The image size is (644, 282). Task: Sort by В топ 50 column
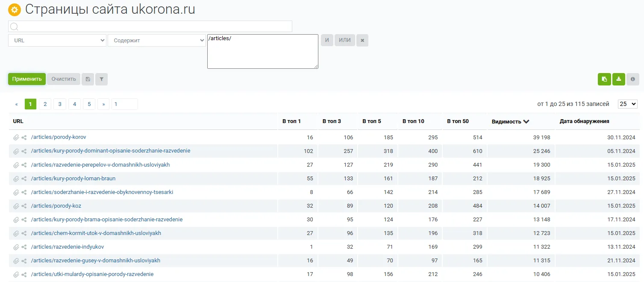[458, 121]
